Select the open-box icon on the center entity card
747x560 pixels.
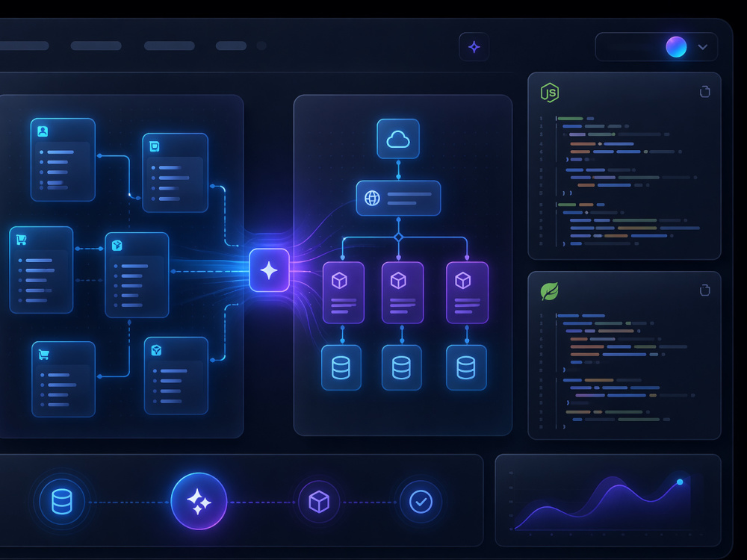point(117,245)
